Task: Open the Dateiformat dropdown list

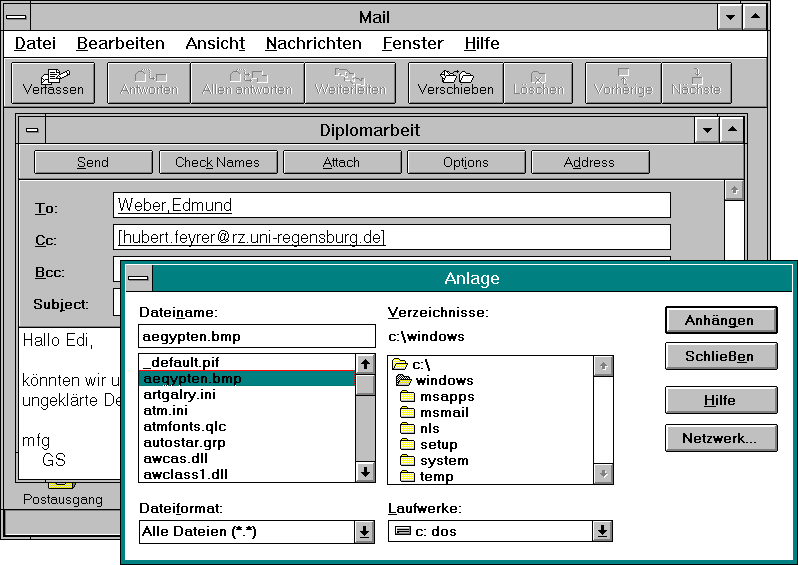Action: point(365,532)
